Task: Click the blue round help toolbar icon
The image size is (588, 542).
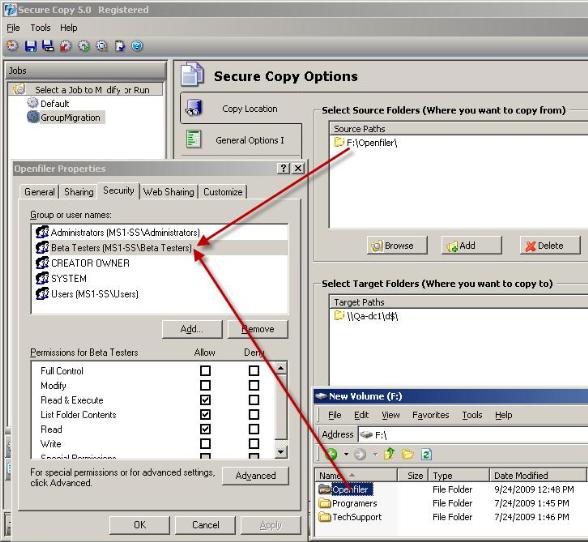Action: tap(138, 46)
